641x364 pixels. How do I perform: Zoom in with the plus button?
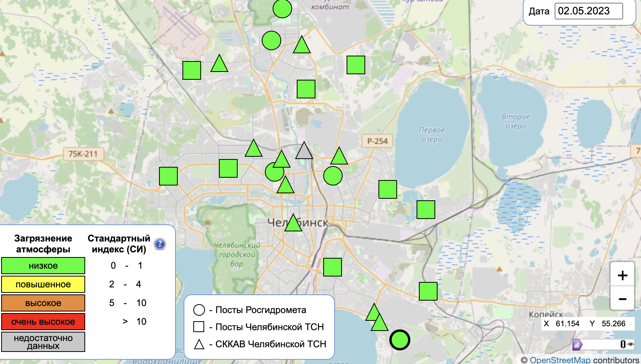(622, 275)
